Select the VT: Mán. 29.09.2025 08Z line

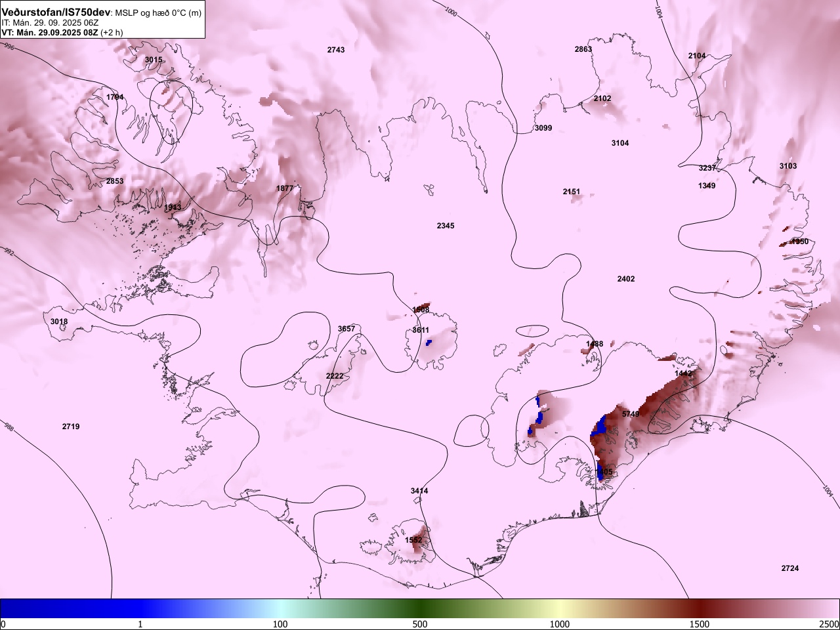[x=62, y=32]
